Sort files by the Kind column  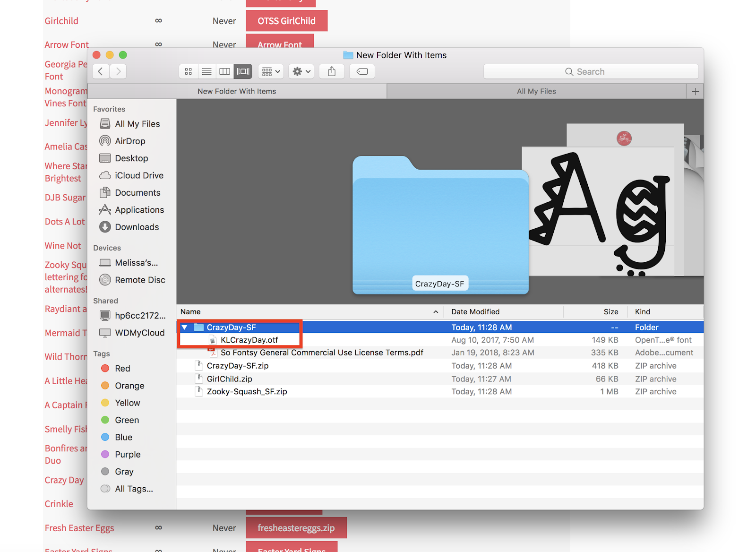(666, 312)
